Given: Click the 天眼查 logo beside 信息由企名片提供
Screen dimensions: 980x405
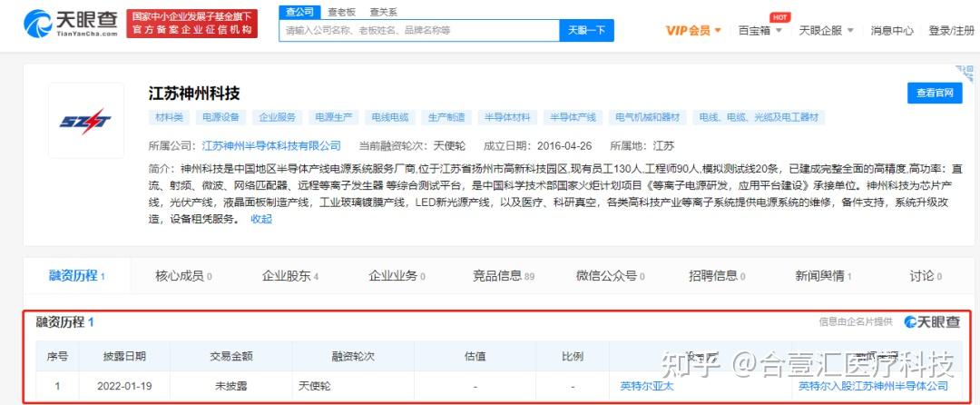Looking at the screenshot, I should pos(932,321).
